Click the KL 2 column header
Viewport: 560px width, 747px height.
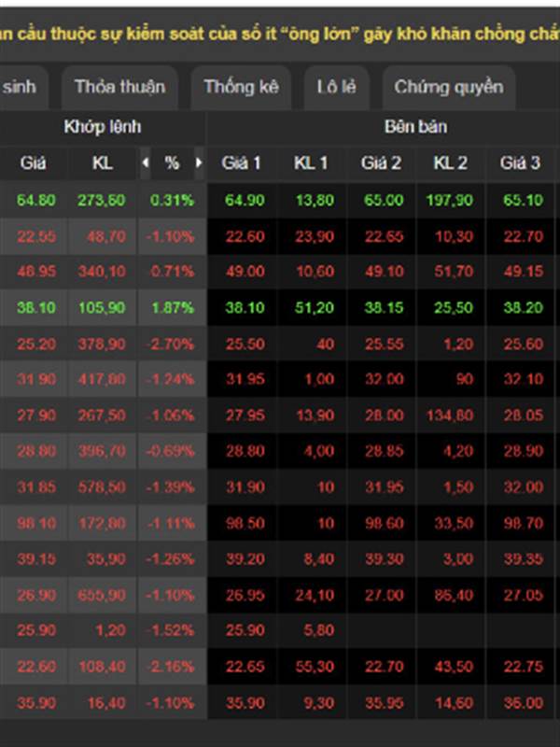point(451,162)
